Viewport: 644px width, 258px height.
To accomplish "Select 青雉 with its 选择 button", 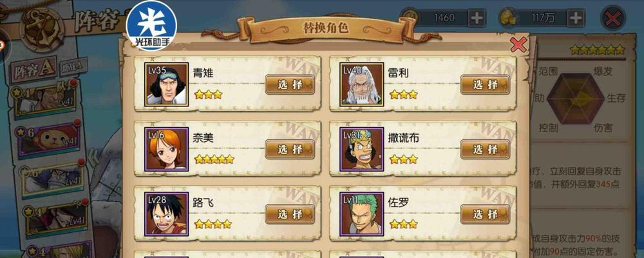I will click(290, 84).
